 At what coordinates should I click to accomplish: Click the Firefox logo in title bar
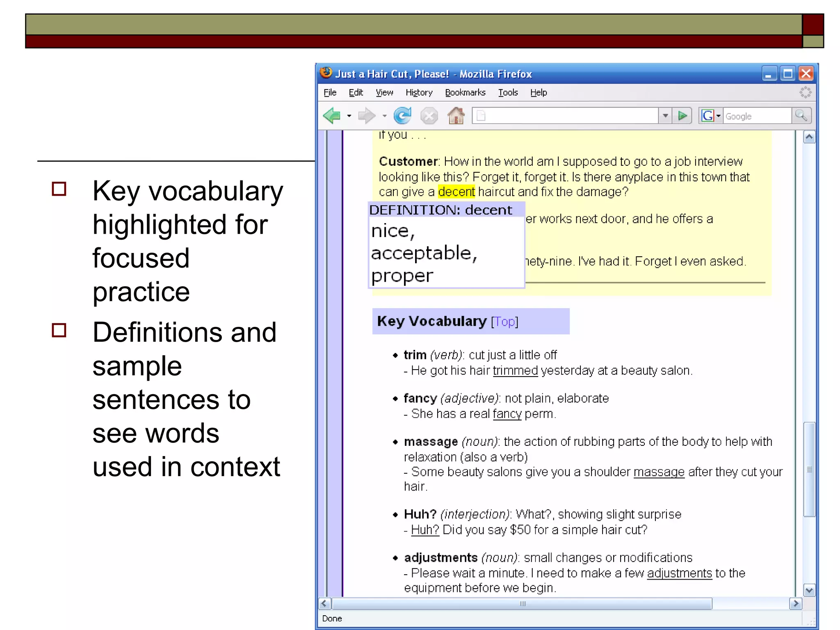pos(326,73)
